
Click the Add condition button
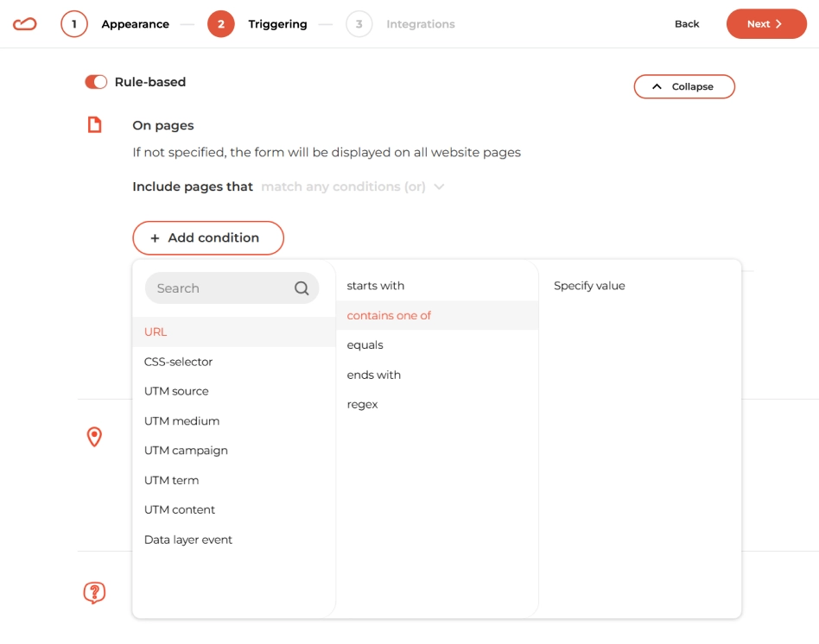(208, 238)
